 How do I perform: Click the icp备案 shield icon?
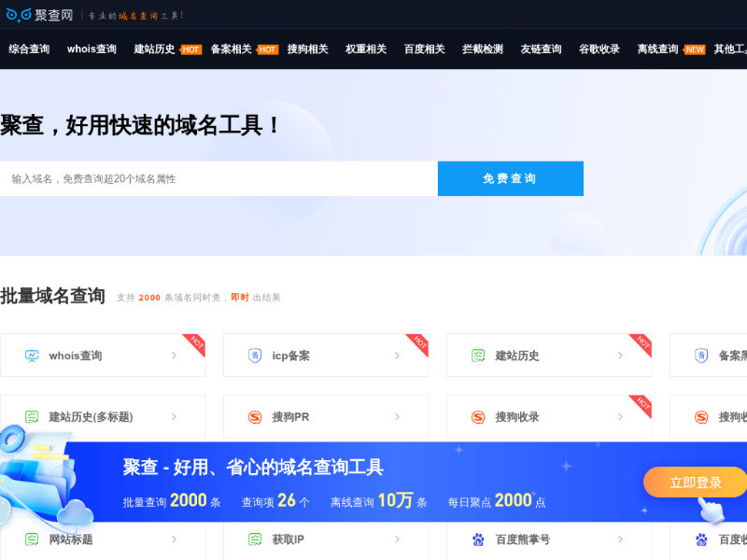pyautogui.click(x=255, y=356)
